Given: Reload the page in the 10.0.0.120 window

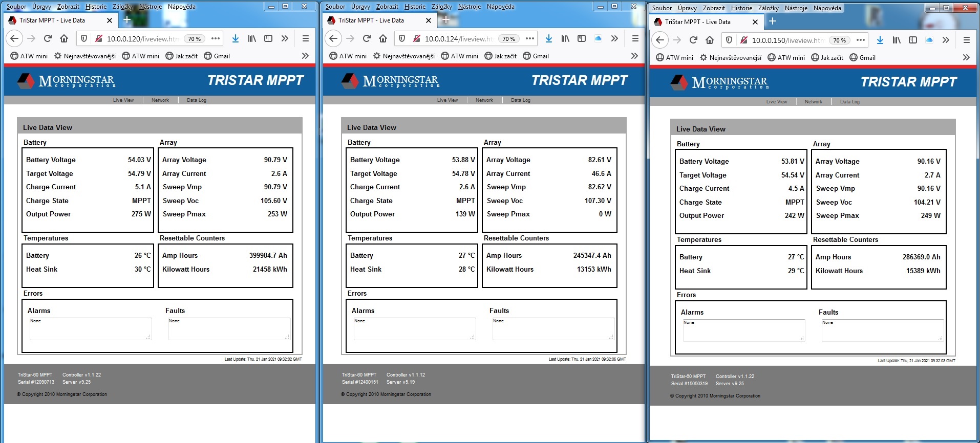Looking at the screenshot, I should tap(48, 38).
